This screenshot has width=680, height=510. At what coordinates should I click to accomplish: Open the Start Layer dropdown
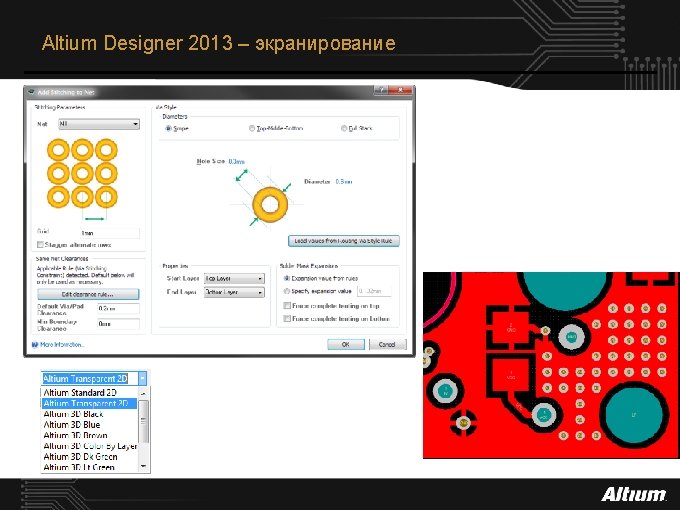pyautogui.click(x=234, y=278)
